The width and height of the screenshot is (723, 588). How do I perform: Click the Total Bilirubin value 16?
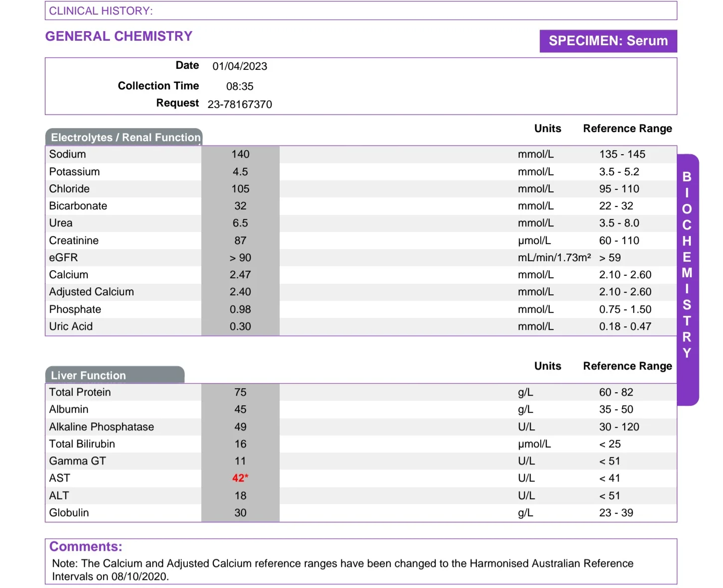click(240, 444)
